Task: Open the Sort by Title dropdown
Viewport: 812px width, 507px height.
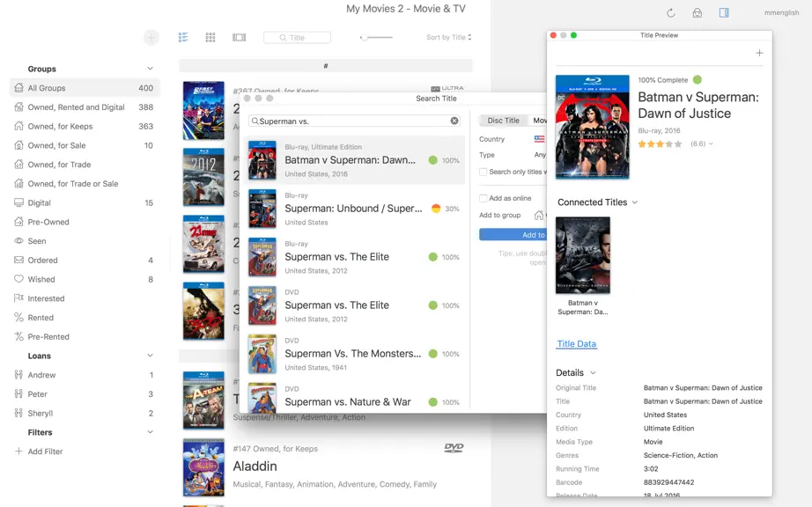Action: [448, 37]
